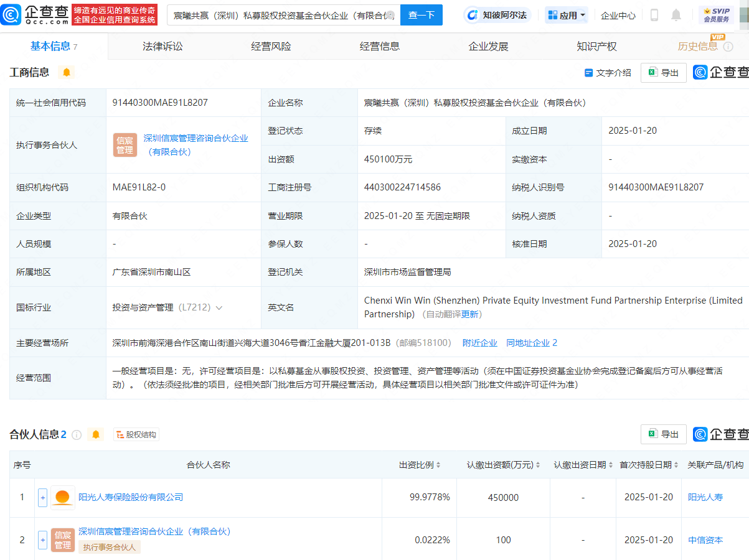Click the 查一下 search button
Screen dimensions: 749x560
(x=422, y=15)
